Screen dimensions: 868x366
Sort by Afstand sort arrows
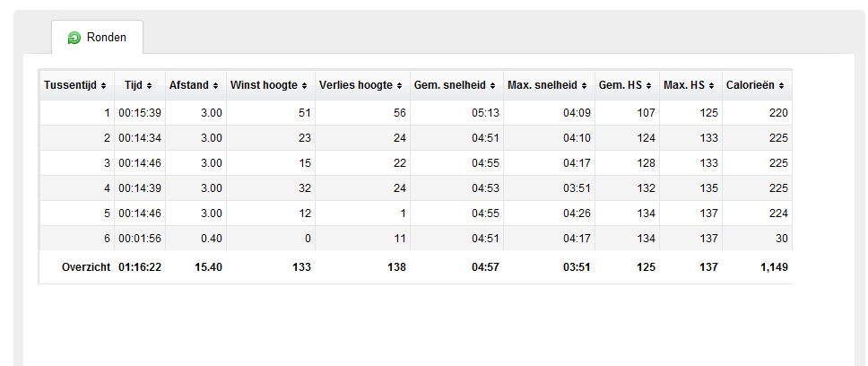coord(215,86)
